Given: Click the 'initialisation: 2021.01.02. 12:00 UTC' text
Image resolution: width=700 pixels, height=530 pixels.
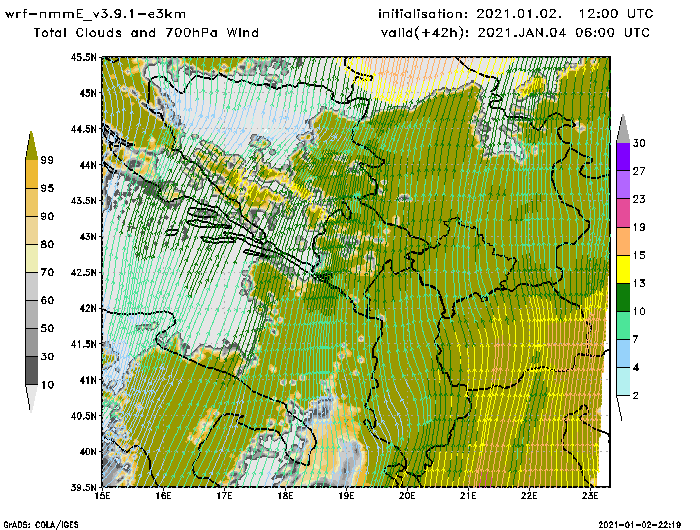Looking at the screenshot, I should coord(516,14).
